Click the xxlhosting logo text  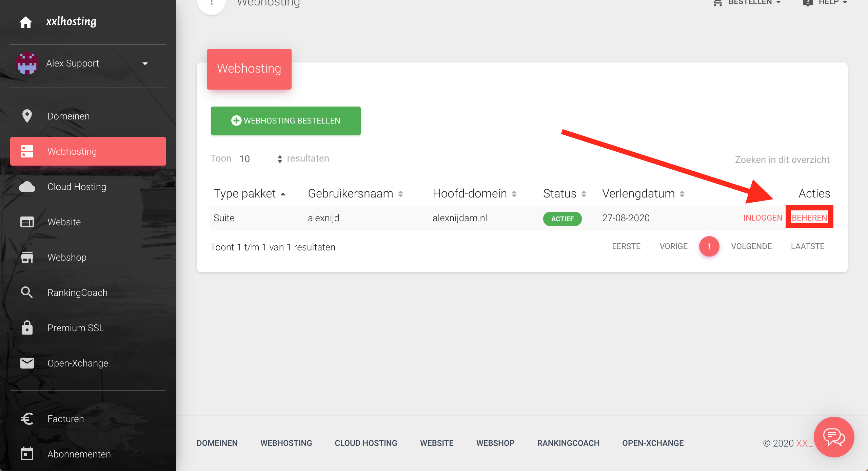pyautogui.click(x=71, y=22)
